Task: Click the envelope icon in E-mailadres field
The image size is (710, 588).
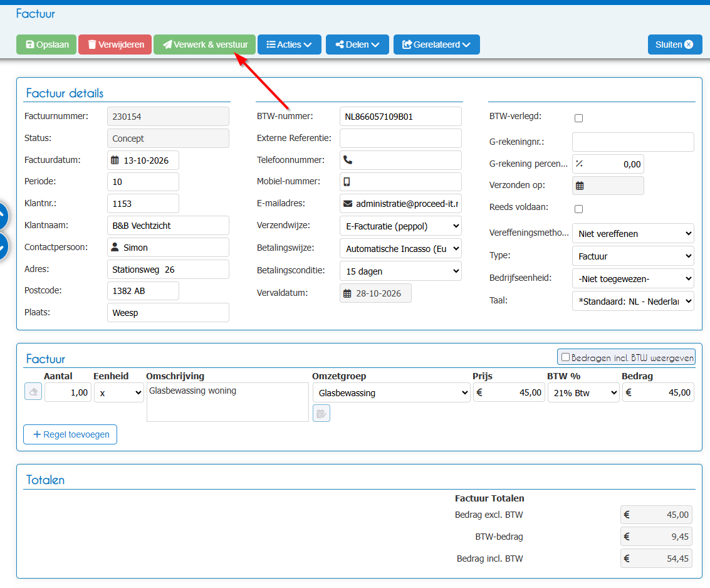Action: (348, 204)
